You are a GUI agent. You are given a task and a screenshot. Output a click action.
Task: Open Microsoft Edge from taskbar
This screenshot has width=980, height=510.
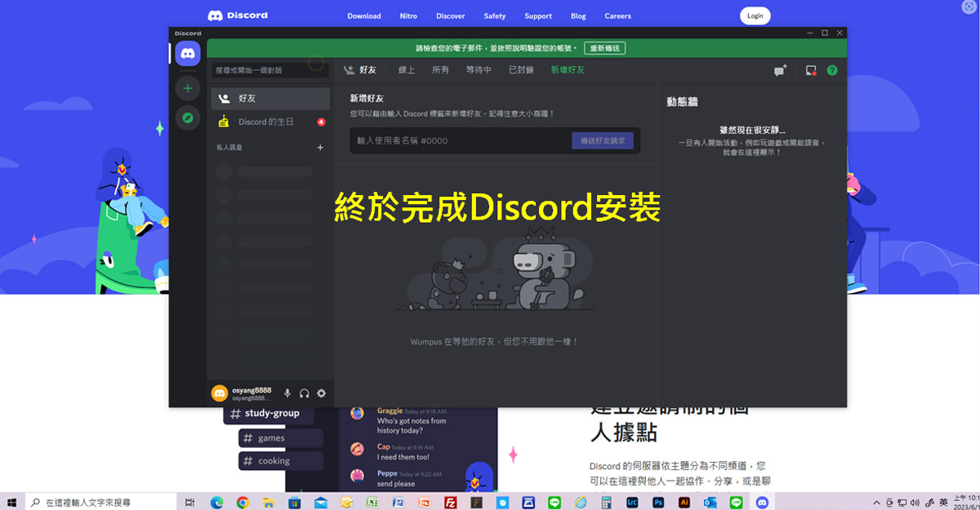pos(216,503)
